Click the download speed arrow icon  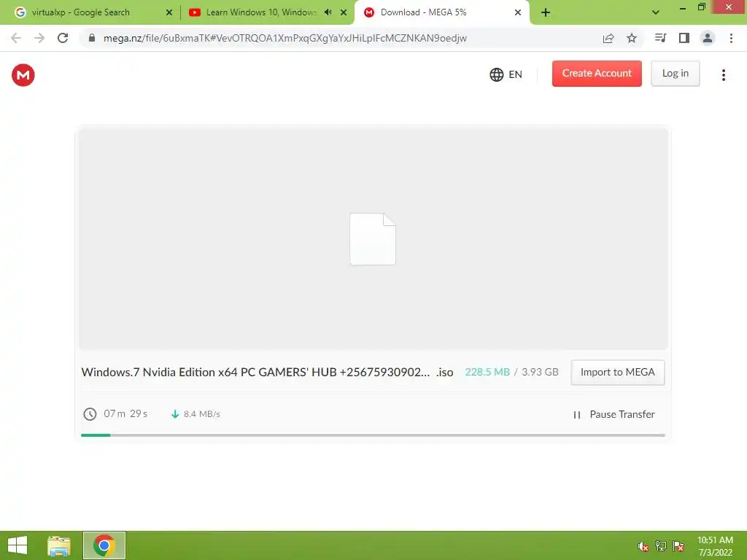tap(175, 414)
